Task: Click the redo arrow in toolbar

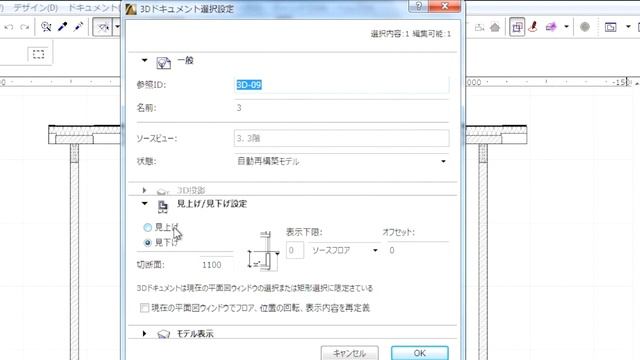Action: 24,27
